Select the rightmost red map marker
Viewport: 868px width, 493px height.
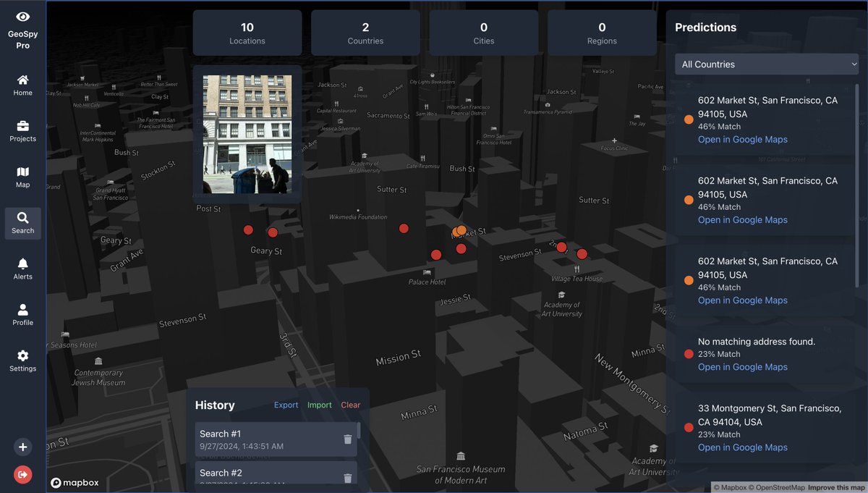[x=582, y=253]
